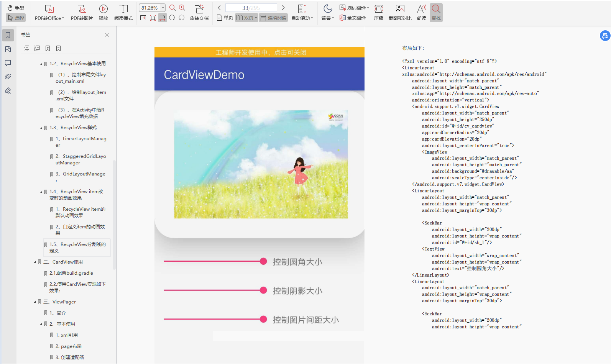Open PDF转Office conversion menu
This screenshot has width=611, height=364.
[x=49, y=13]
